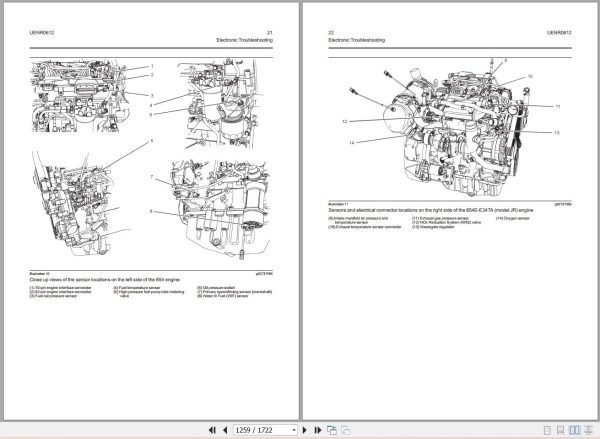Click the '(8) Water in Fuel (WIF) sensor' legend entry
This screenshot has width=600, height=439.
point(223,296)
